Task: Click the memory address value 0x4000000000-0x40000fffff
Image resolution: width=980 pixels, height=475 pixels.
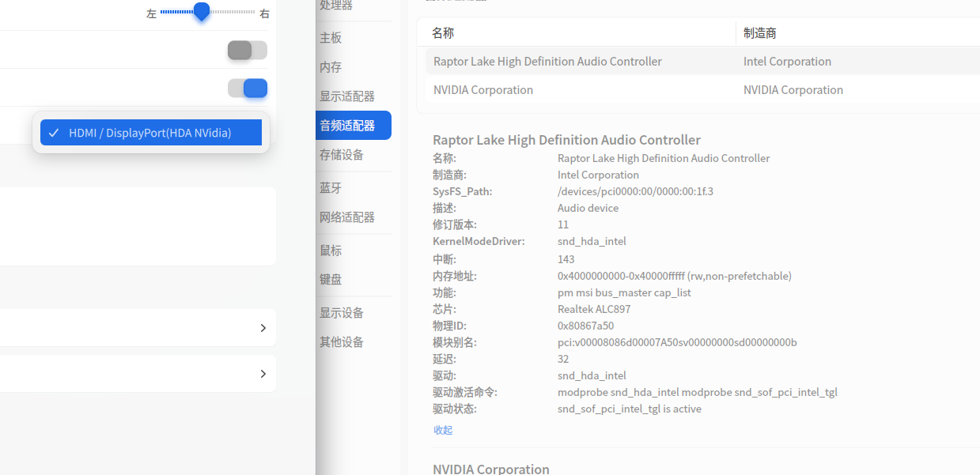Action: (675, 276)
